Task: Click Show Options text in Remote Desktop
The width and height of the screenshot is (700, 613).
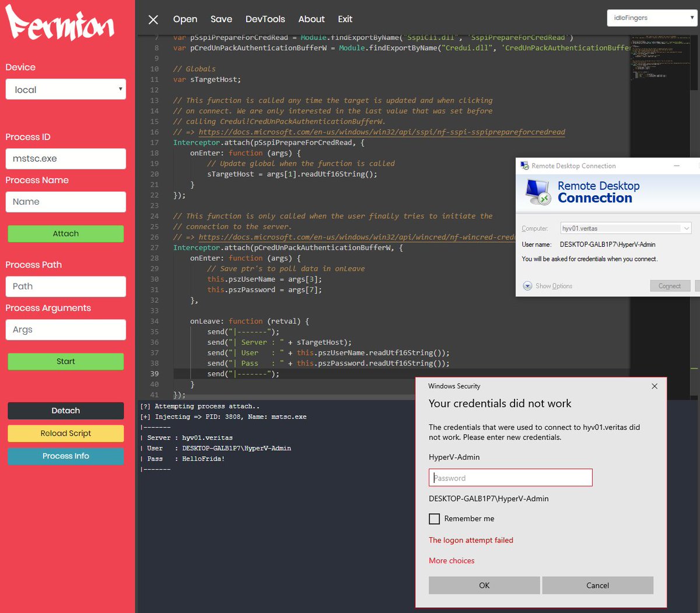Action: (554, 286)
